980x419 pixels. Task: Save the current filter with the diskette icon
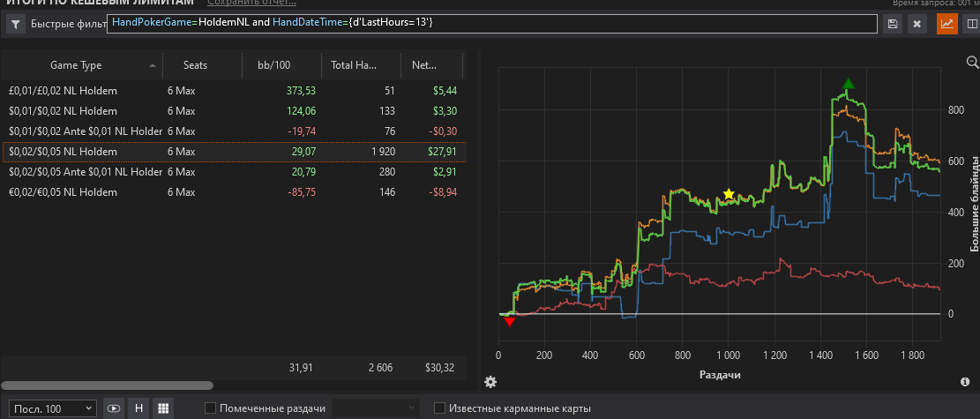tap(893, 24)
